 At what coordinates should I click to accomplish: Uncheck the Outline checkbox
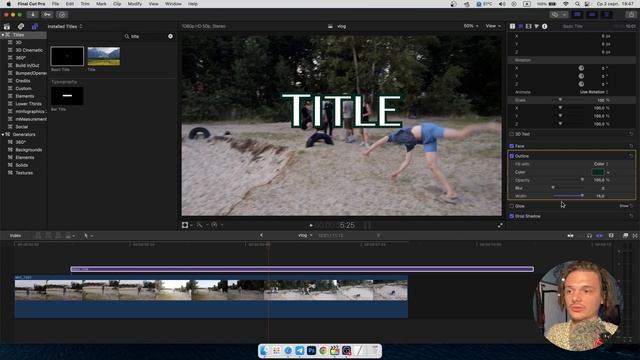[x=511, y=156]
